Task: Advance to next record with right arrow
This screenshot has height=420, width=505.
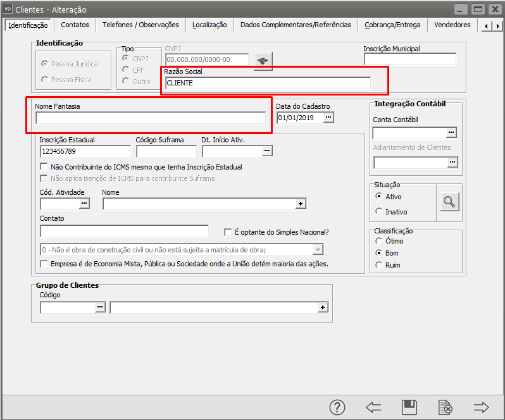Action: [x=482, y=407]
